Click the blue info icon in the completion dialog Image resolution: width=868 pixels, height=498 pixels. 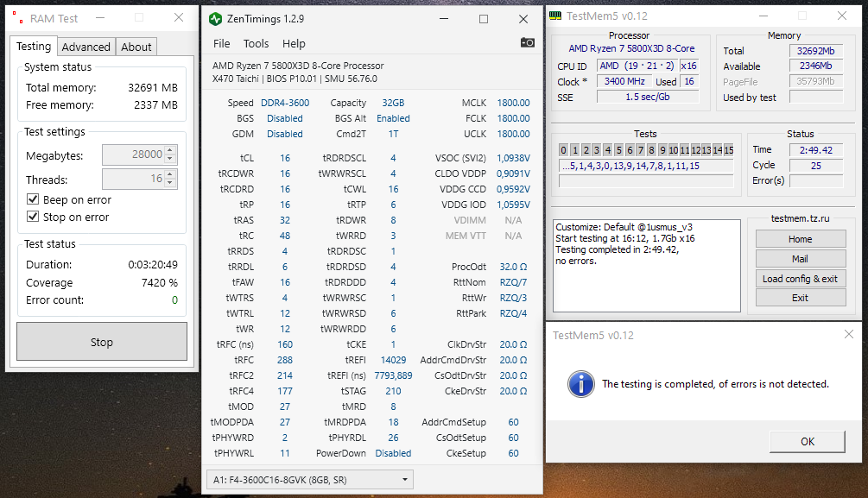(581, 384)
